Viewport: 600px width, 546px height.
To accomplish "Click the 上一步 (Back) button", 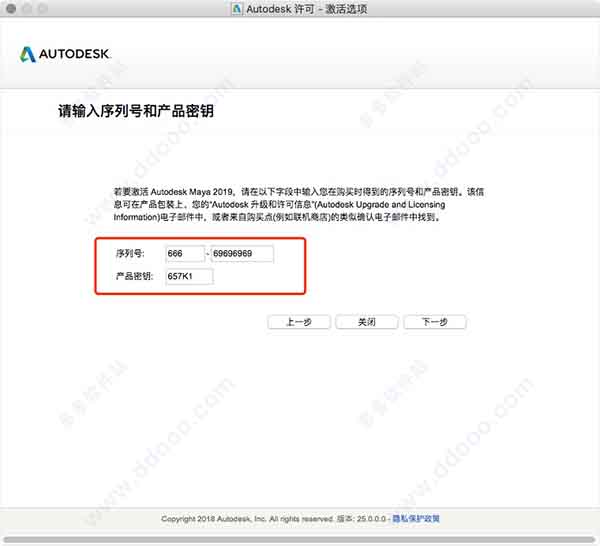I will pyautogui.click(x=299, y=322).
